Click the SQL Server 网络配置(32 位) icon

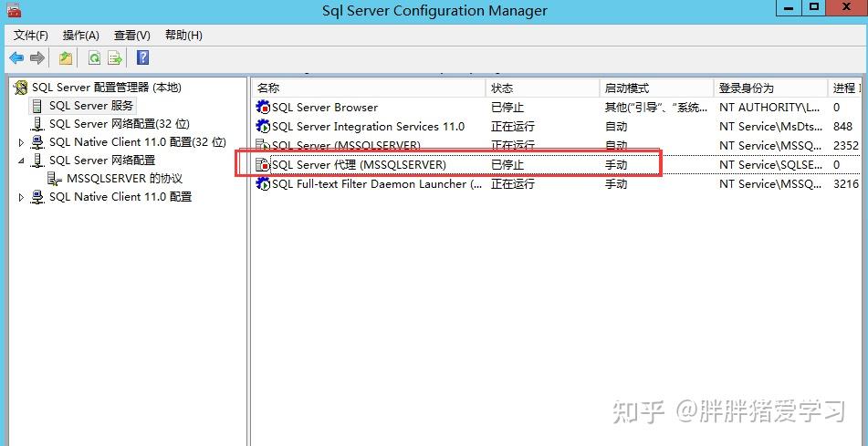pos(37,124)
